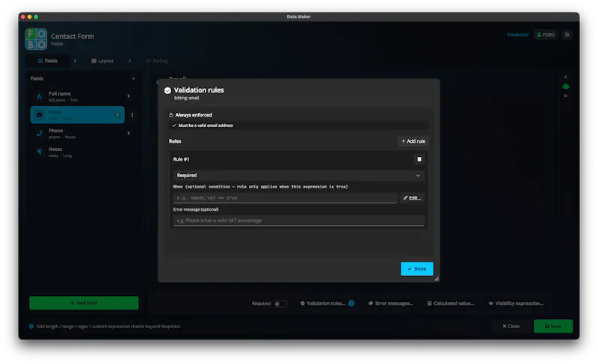This screenshot has width=598, height=364.
Task: Click the Notes field paragraph icon
Action: (x=40, y=152)
